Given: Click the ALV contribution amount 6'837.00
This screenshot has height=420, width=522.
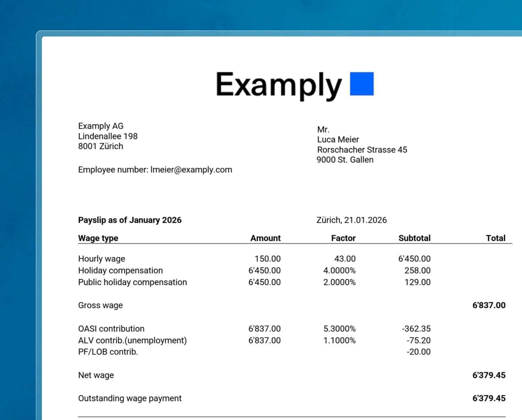Looking at the screenshot, I should (x=264, y=340).
